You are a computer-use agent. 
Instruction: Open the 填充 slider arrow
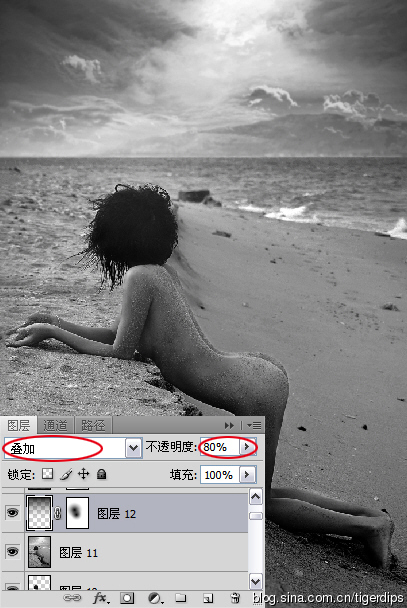pos(247,475)
